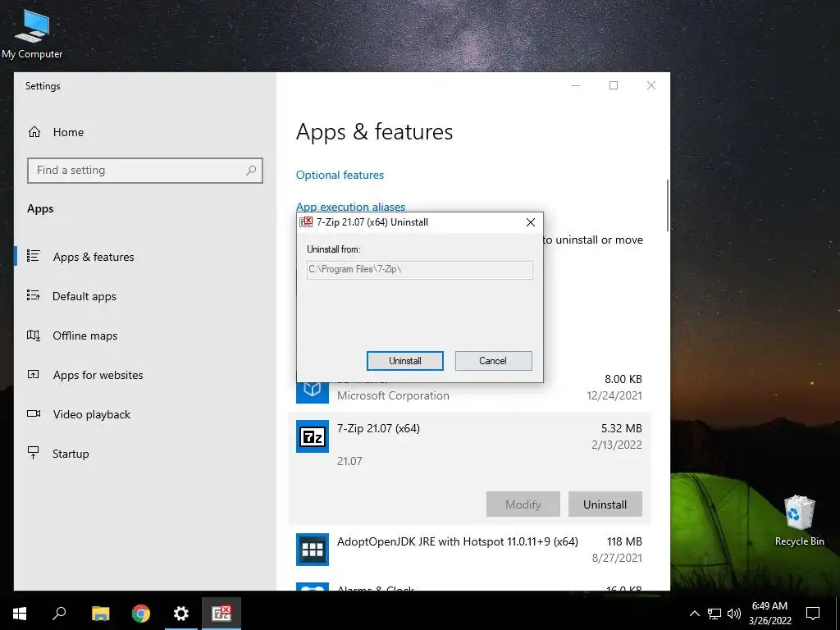
Task: Open the Recycle Bin desktop icon
Action: click(x=799, y=520)
